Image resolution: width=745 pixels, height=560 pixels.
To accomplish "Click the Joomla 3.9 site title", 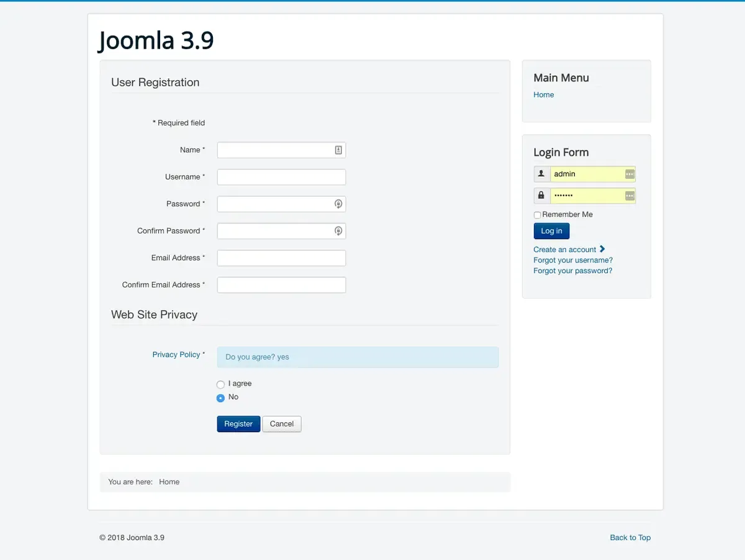I will click(156, 40).
